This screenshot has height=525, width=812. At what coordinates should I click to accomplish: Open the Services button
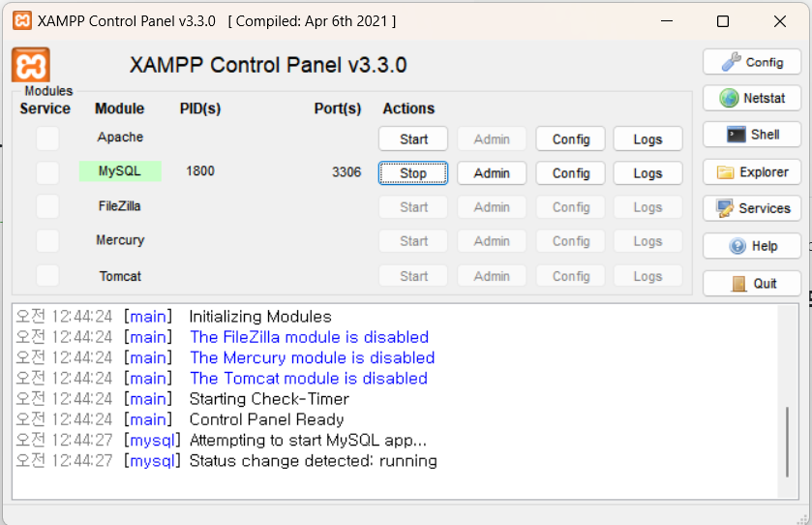click(x=751, y=208)
